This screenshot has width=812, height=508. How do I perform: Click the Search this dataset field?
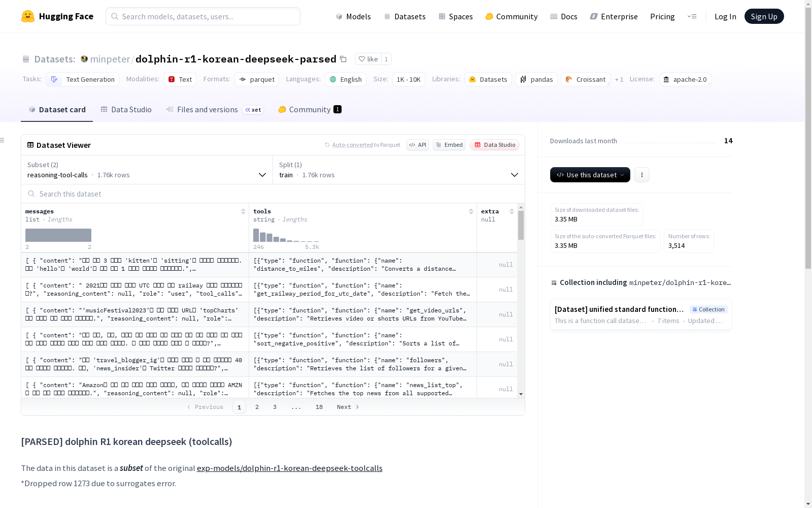pos(273,194)
